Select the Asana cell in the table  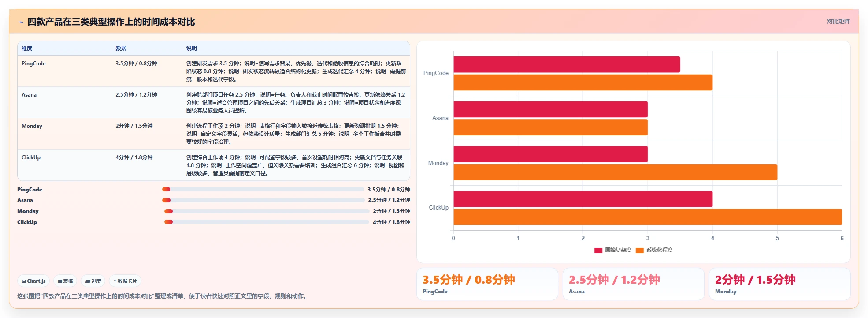[29, 95]
